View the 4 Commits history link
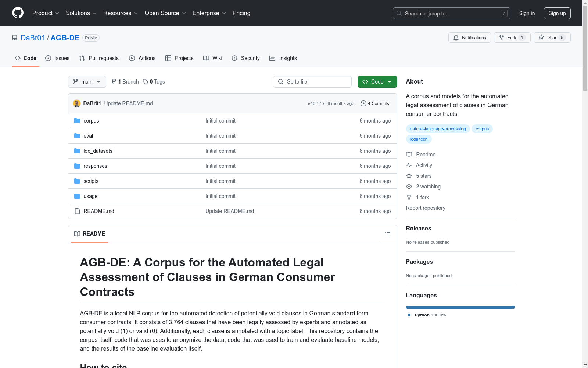This screenshot has height=368, width=588. [375, 103]
